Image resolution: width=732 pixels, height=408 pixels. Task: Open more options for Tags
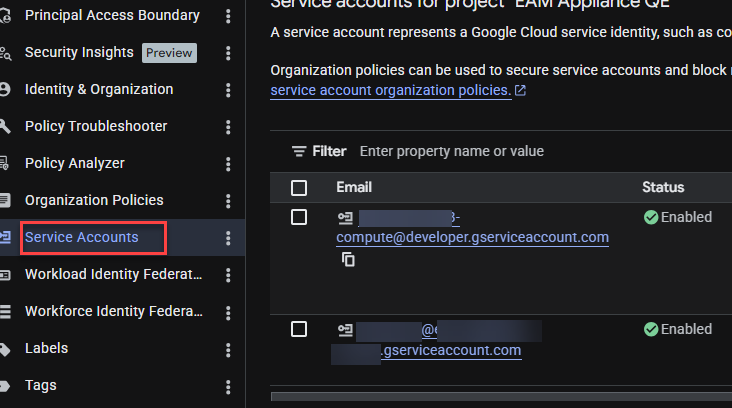(x=228, y=387)
